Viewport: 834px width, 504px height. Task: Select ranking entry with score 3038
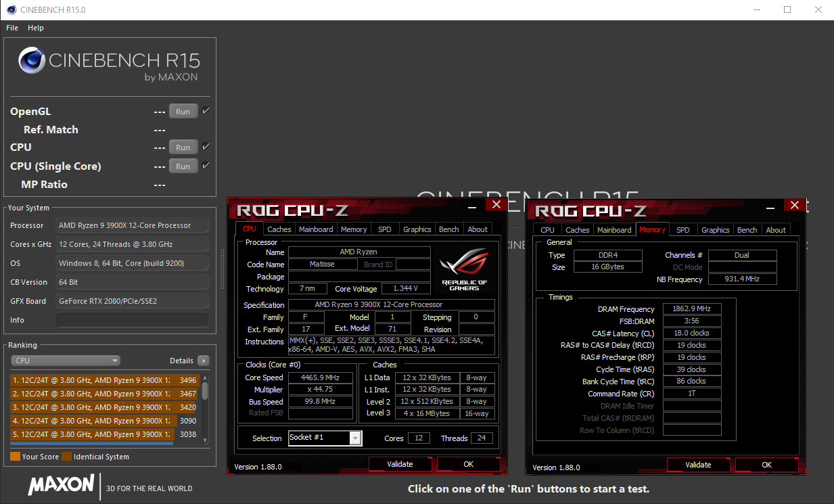105,434
